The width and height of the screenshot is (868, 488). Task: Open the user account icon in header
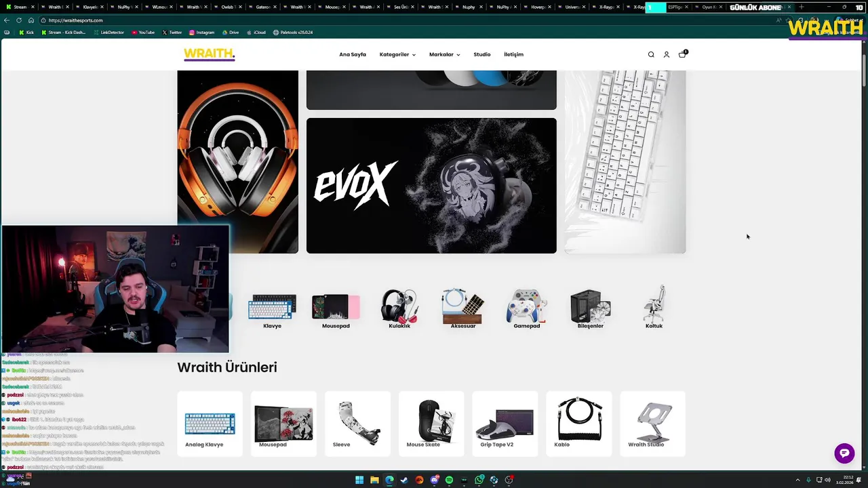pos(666,55)
